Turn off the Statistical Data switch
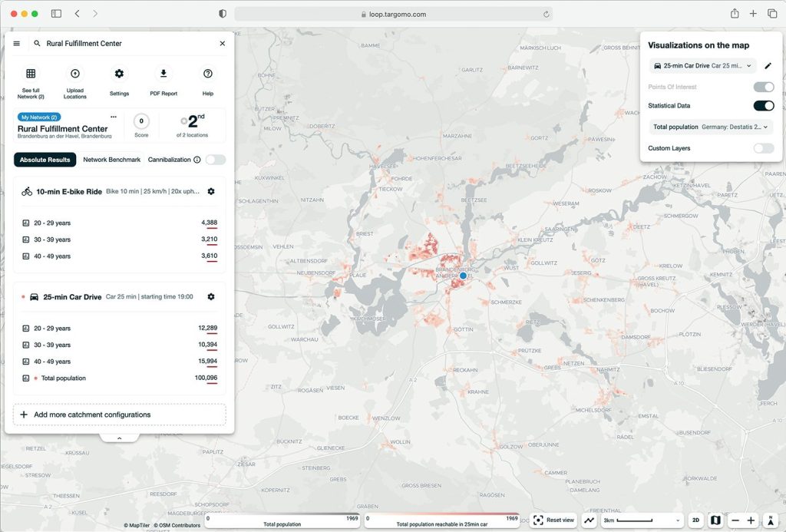The height and width of the screenshot is (532, 786). (x=764, y=106)
